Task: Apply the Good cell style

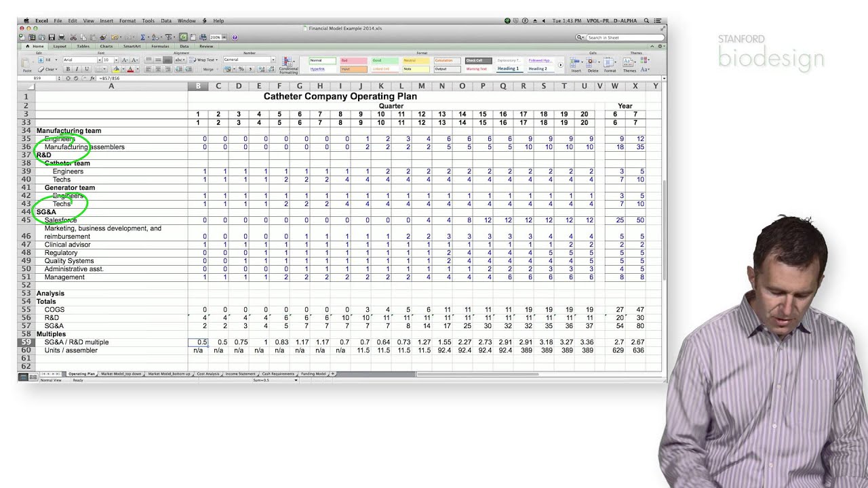Action: coord(385,60)
